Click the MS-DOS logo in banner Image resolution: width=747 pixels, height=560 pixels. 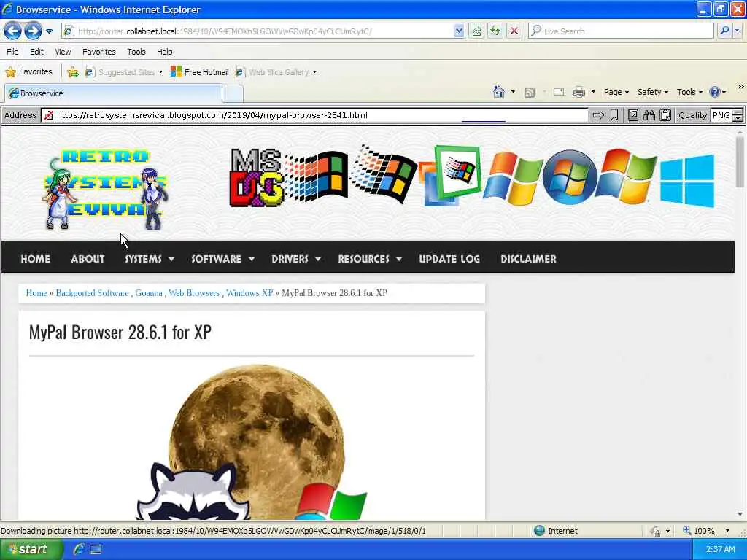click(256, 178)
